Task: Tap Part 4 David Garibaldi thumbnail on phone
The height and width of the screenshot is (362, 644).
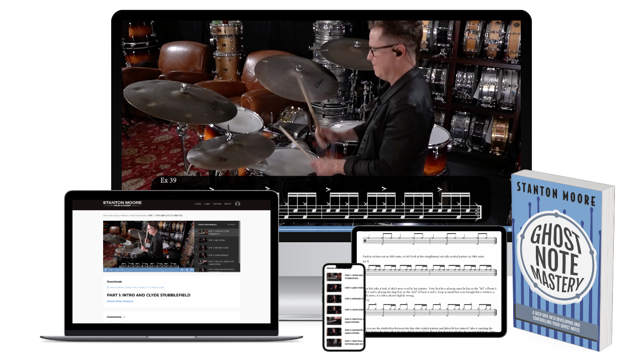Action: click(334, 310)
